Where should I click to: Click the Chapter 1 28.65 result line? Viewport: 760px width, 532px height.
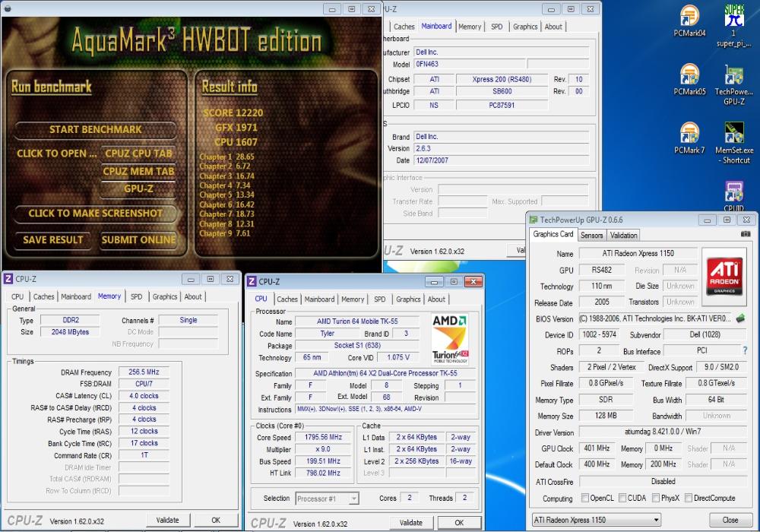click(226, 157)
